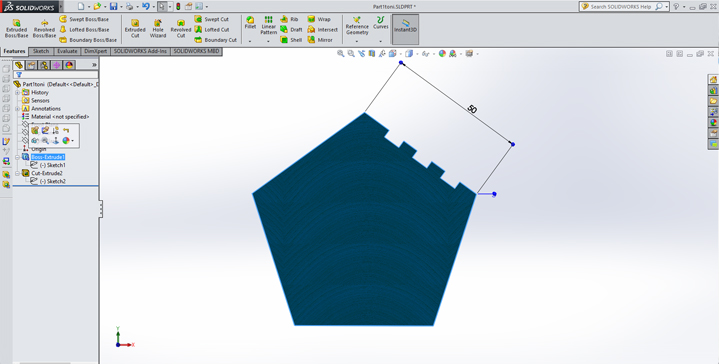Select the Intersect tool
This screenshot has width=719, height=364.
322,29
